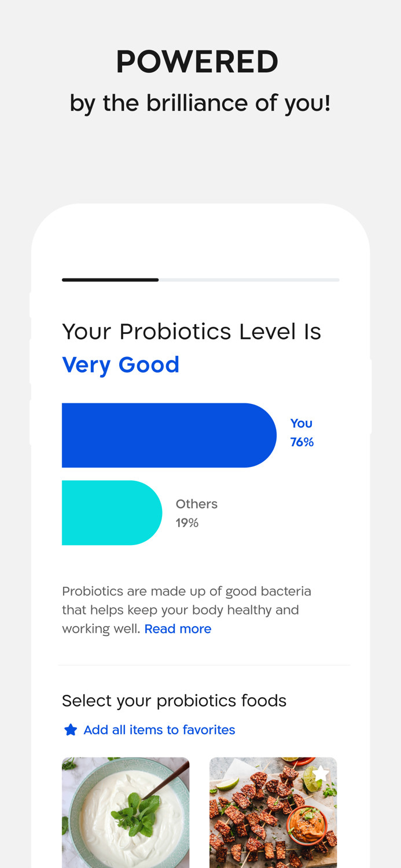The height and width of the screenshot is (868, 401).
Task: Click the filled portion of the progress bar
Action: [x=110, y=279]
